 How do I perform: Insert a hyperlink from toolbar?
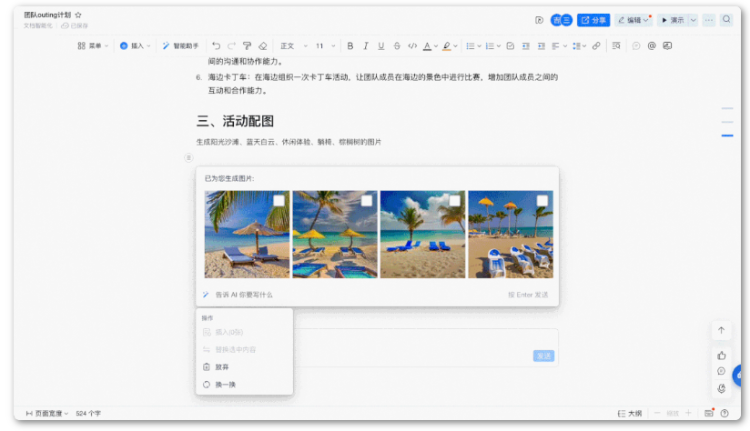coord(596,46)
